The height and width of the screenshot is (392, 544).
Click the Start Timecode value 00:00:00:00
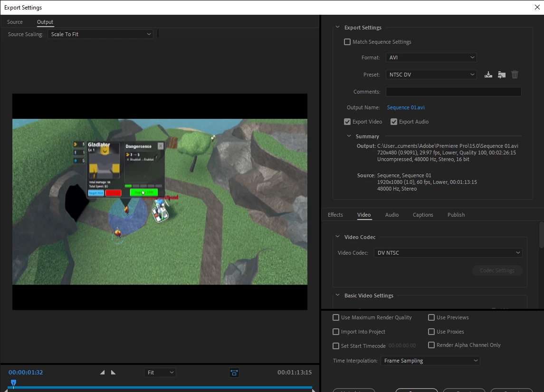coord(402,346)
